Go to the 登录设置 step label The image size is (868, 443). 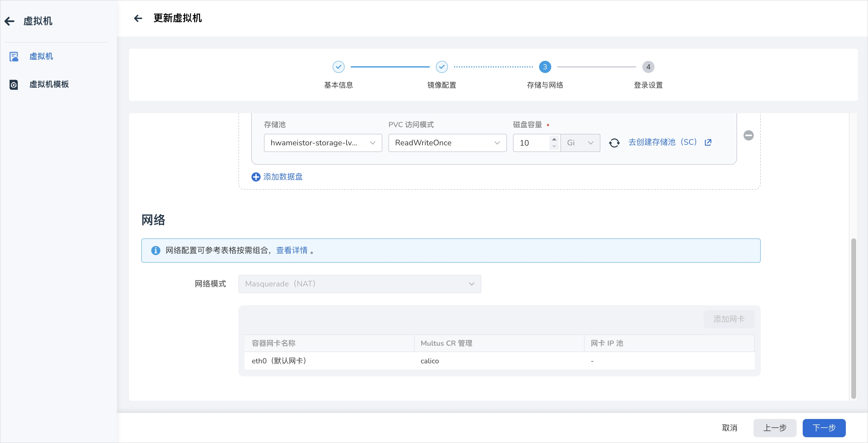[x=648, y=85]
